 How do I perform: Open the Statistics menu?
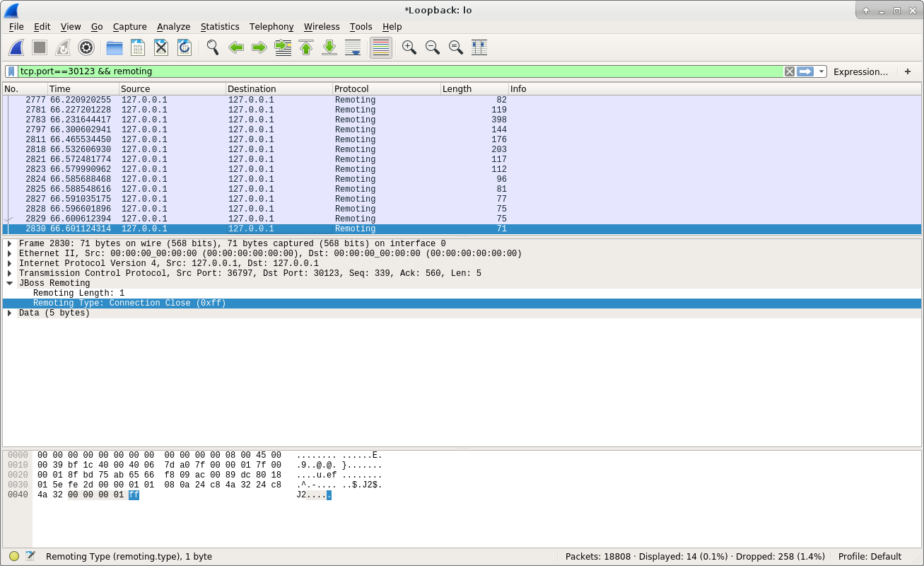coord(220,27)
